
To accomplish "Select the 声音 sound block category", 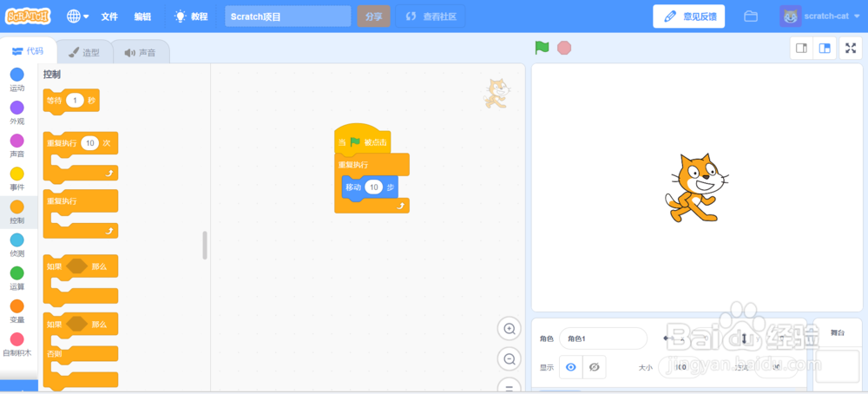I will pyautogui.click(x=17, y=146).
